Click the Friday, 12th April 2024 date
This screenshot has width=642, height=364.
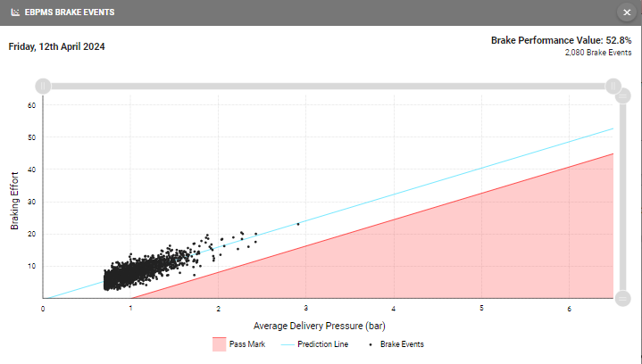click(56, 46)
